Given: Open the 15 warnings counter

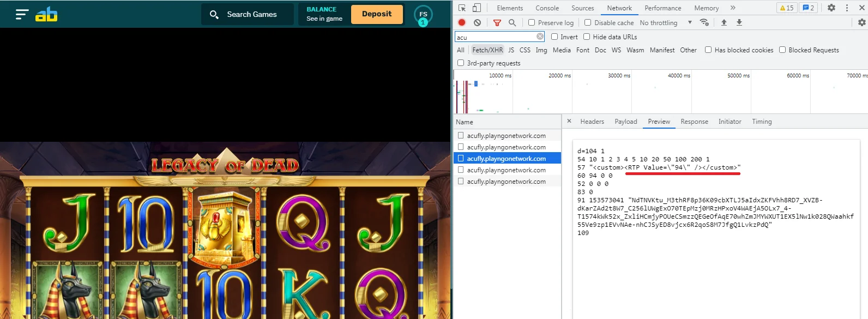Looking at the screenshot, I should pyautogui.click(x=786, y=8).
